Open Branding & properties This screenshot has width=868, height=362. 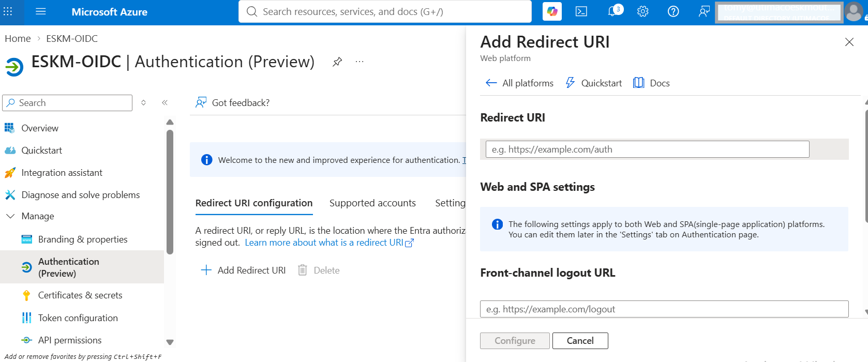[x=82, y=239]
